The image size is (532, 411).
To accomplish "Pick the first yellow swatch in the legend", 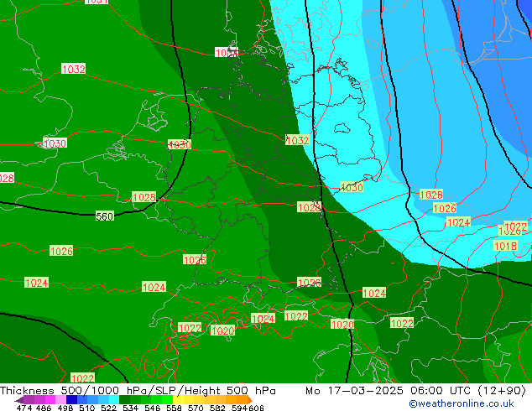I will click(x=178, y=400).
